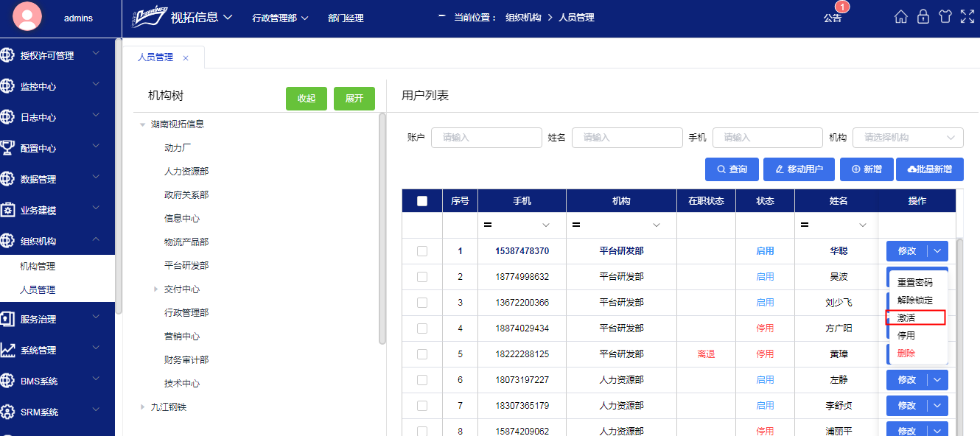Click the BMS系统 globe icon
980x436 pixels.
(7, 381)
